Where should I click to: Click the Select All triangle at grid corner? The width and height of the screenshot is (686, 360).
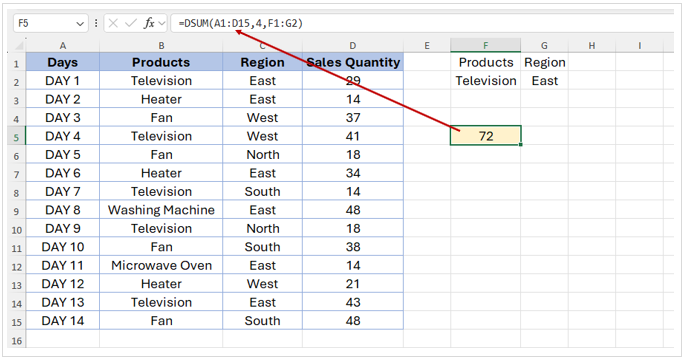click(19, 46)
